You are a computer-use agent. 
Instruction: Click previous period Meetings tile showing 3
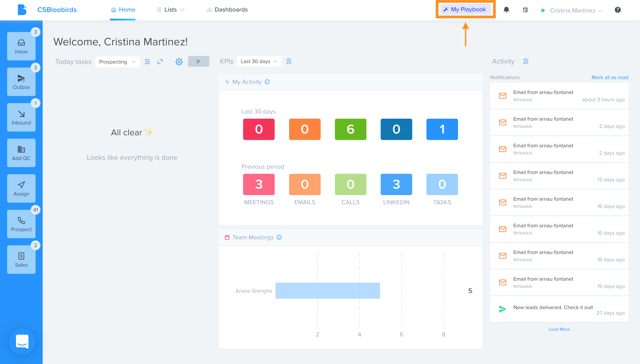(x=259, y=184)
